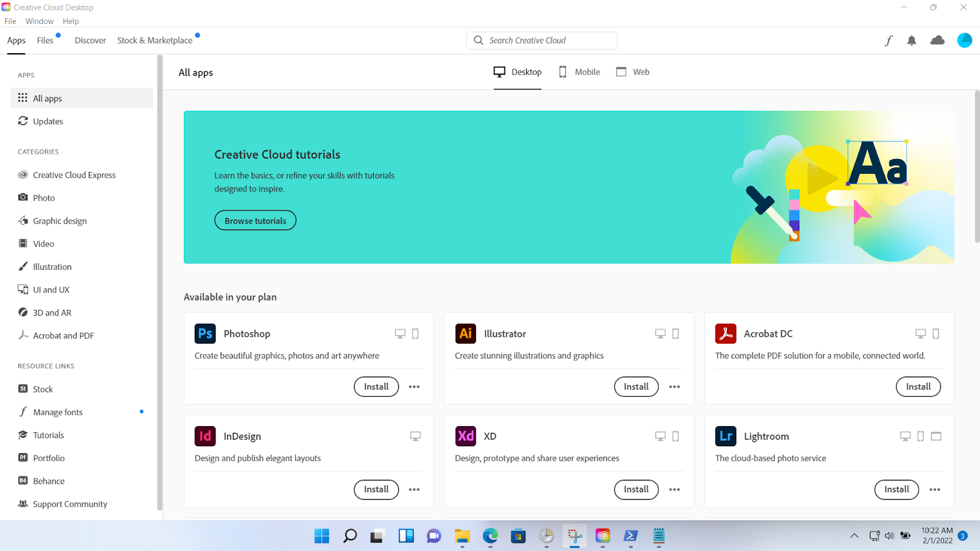Click the InDesign app icon
Screen dimensions: 980x551
click(x=205, y=436)
